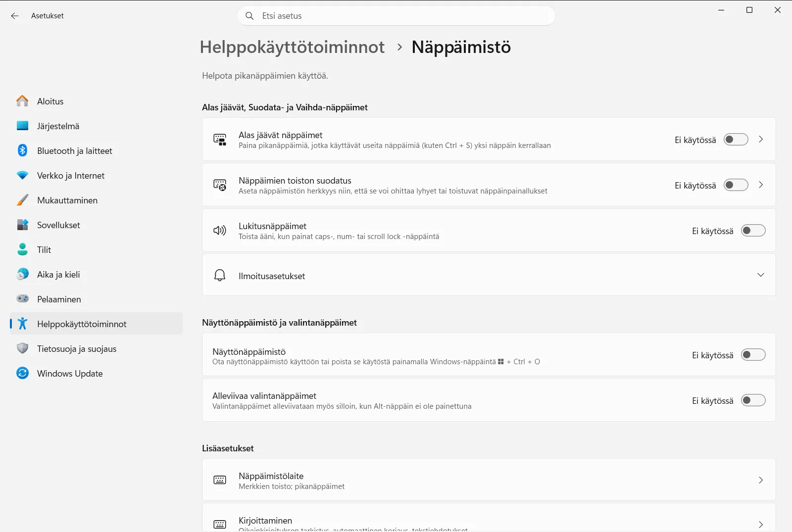Click the Bluetooth icon in sidebar
792x532 pixels.
tap(22, 150)
